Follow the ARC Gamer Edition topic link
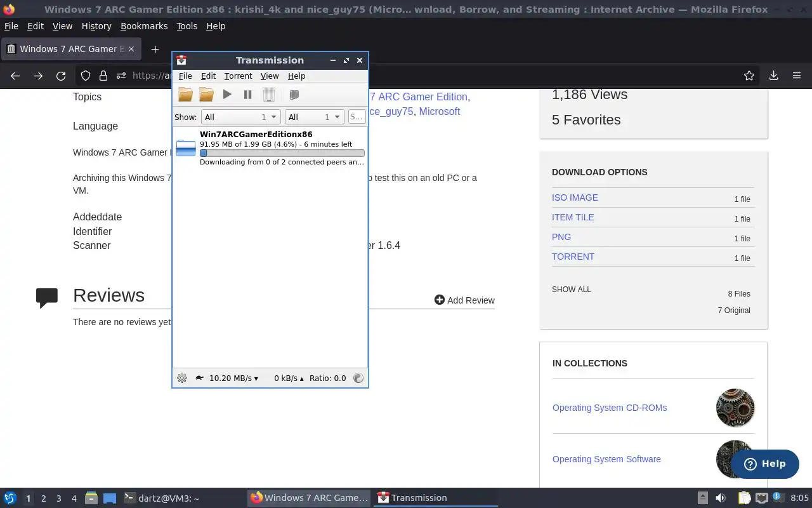Viewport: 812px width, 508px height. tap(419, 97)
